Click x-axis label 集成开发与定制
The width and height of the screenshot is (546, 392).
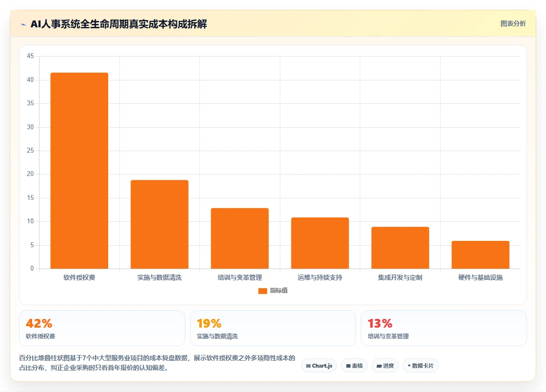point(400,277)
